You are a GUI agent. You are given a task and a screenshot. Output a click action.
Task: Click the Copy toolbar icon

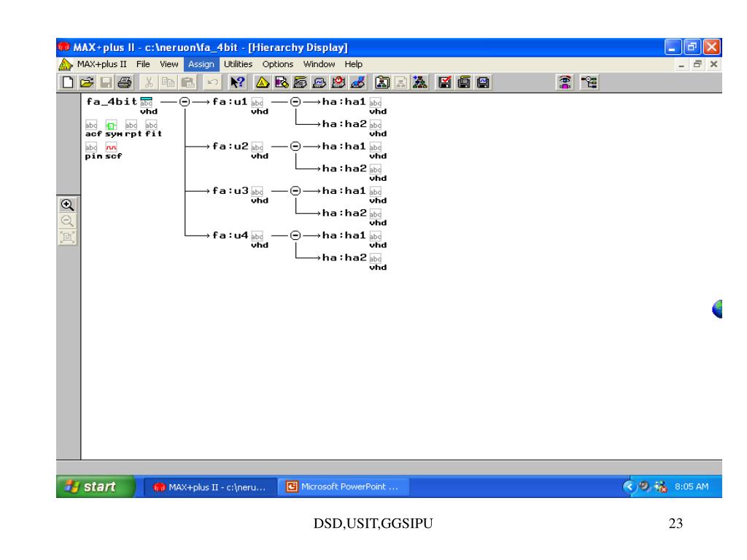coord(169,82)
